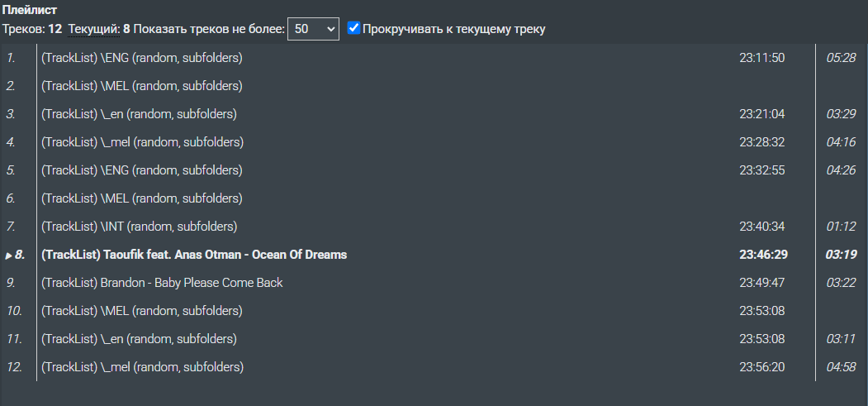Image resolution: width=868 pixels, height=406 pixels.
Task: Select the last playlist entry, track 12
Action: (143, 367)
